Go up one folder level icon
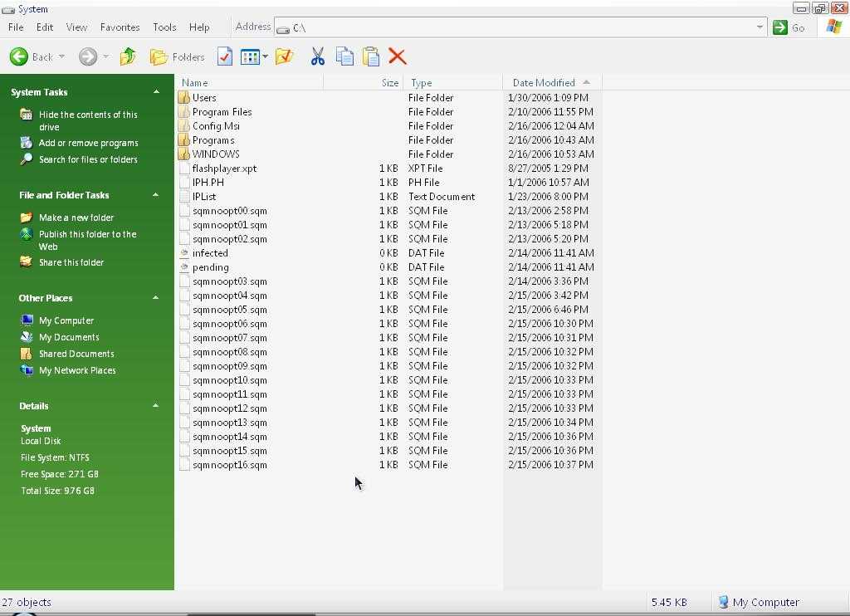 tap(128, 56)
